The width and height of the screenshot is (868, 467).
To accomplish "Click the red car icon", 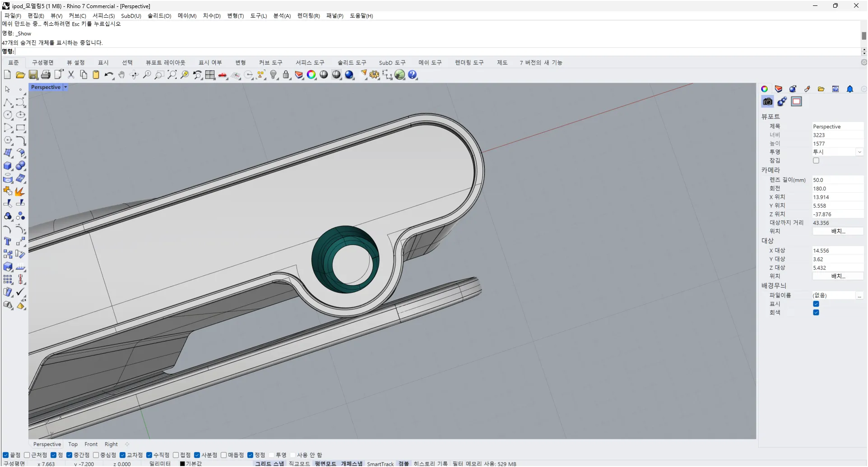I will (223, 75).
